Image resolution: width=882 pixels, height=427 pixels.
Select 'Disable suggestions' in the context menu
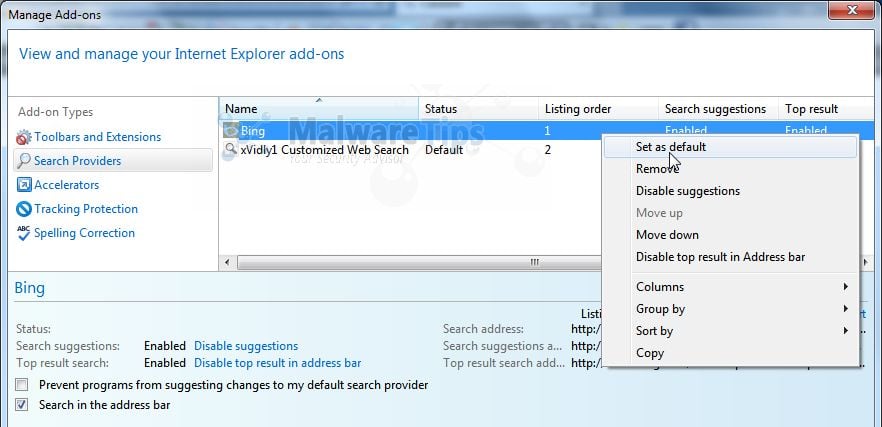click(730, 191)
